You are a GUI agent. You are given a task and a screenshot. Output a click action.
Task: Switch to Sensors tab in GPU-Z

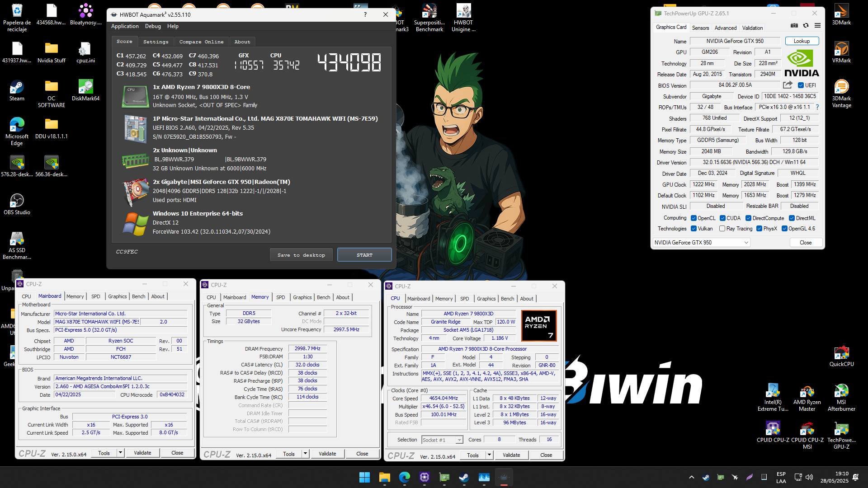point(700,28)
